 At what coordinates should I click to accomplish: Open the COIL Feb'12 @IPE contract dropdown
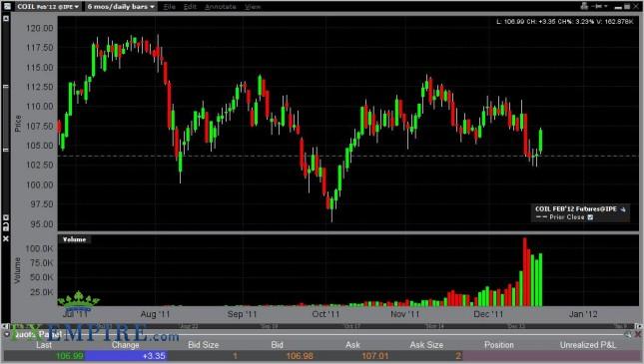[x=48, y=7]
